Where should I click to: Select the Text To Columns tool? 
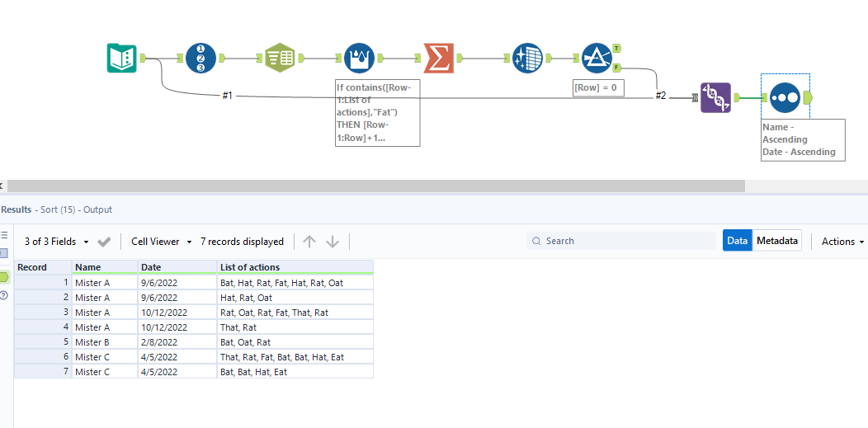pos(280,58)
